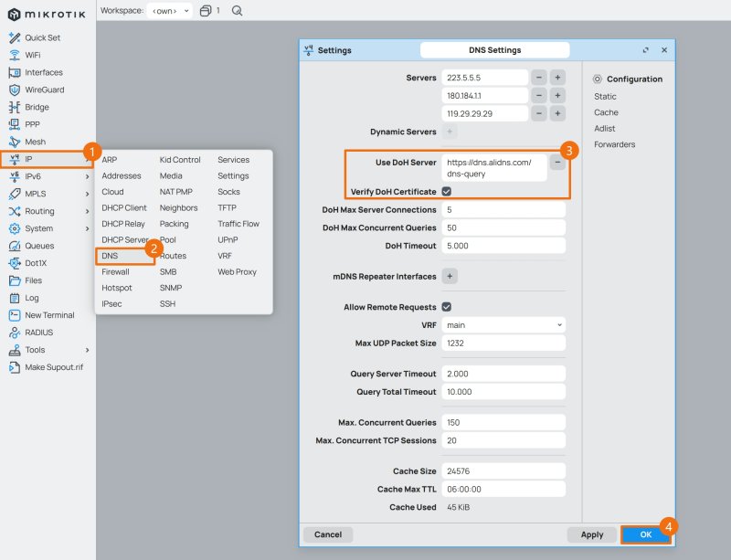Click the Cache Size input field
Screen dimensions: 731x560
(x=503, y=471)
